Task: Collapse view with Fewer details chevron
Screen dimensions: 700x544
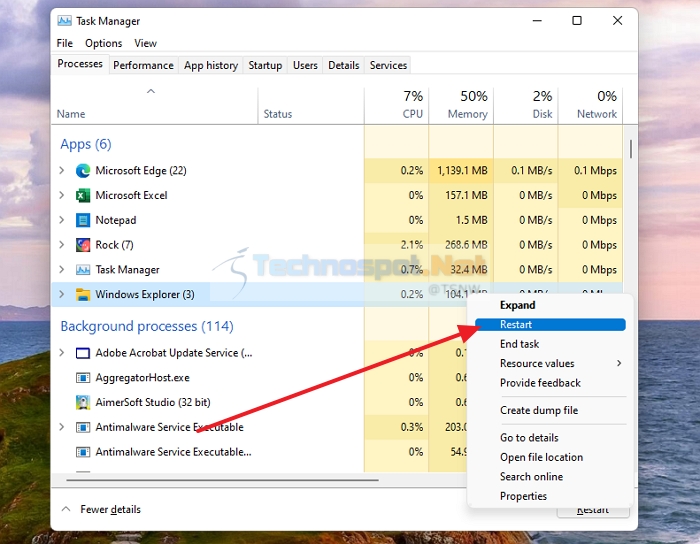Action: [x=66, y=509]
